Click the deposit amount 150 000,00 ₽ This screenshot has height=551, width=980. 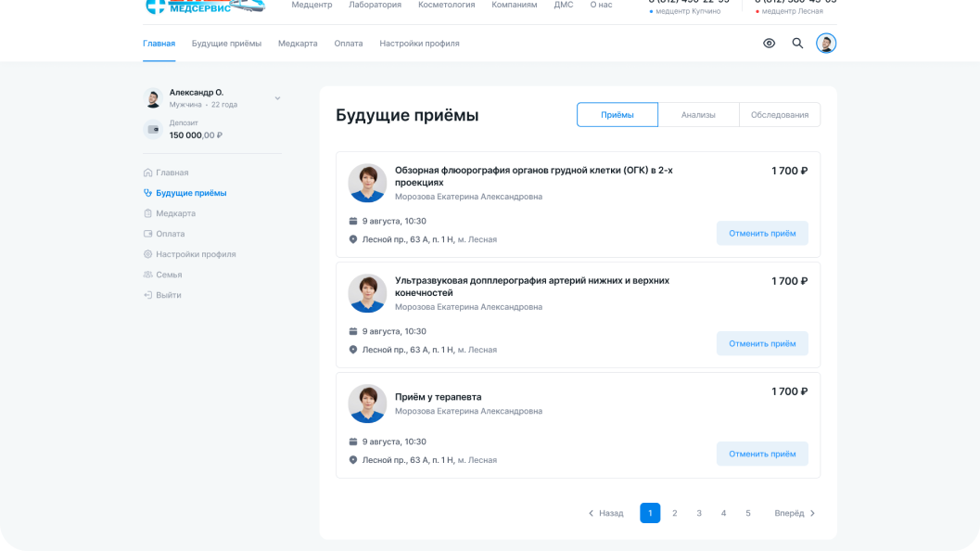click(196, 135)
